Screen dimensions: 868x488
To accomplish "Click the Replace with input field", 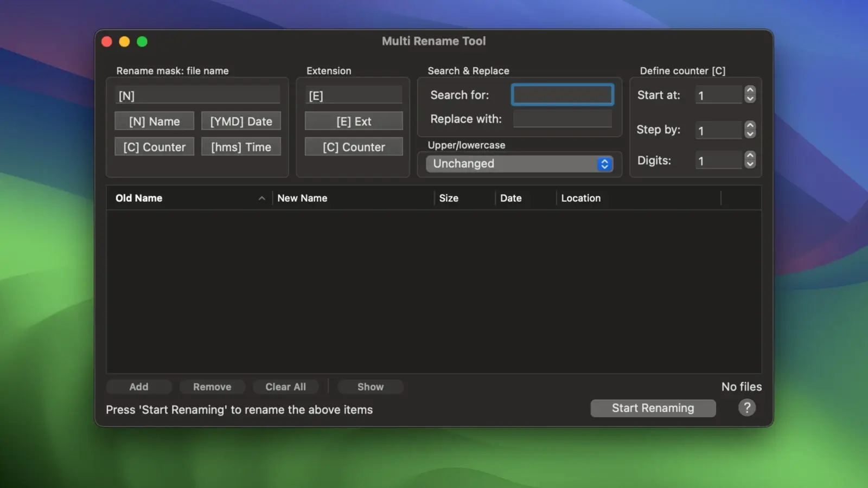I will coord(562,119).
